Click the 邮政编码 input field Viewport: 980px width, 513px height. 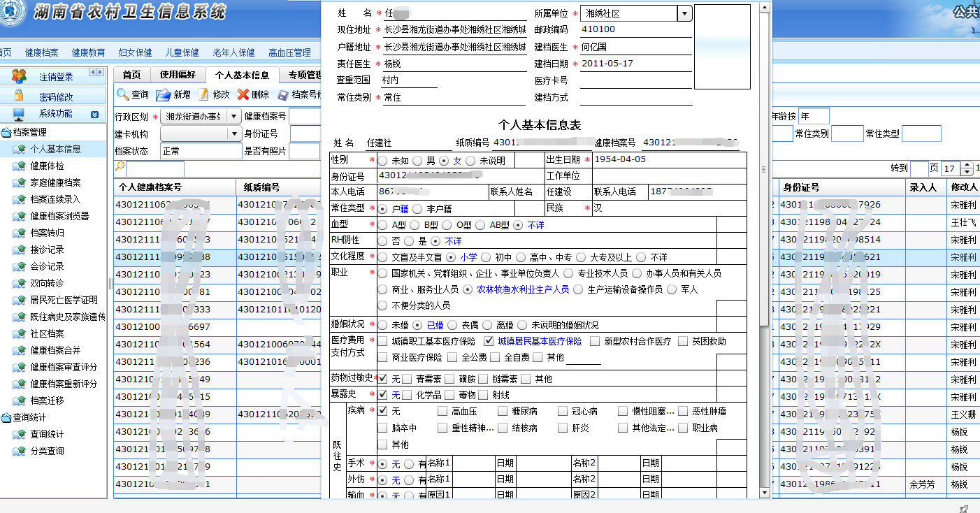click(x=636, y=29)
